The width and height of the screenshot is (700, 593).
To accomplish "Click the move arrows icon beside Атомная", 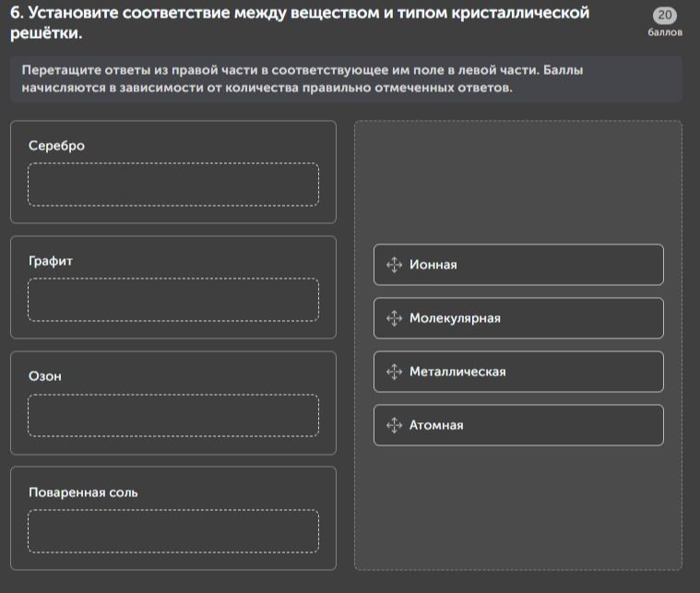I will (x=394, y=425).
